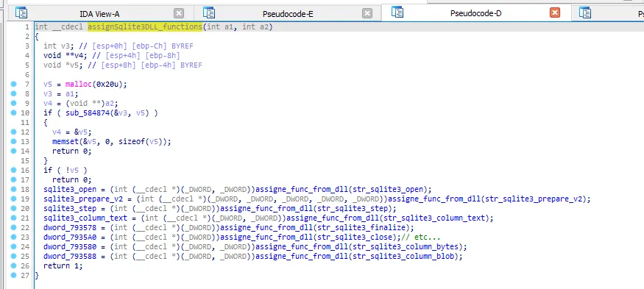The height and width of the screenshot is (289, 644).
Task: Click the '[esp+0h] [ebp-Ch] BYREF' comment
Action: tap(144, 46)
